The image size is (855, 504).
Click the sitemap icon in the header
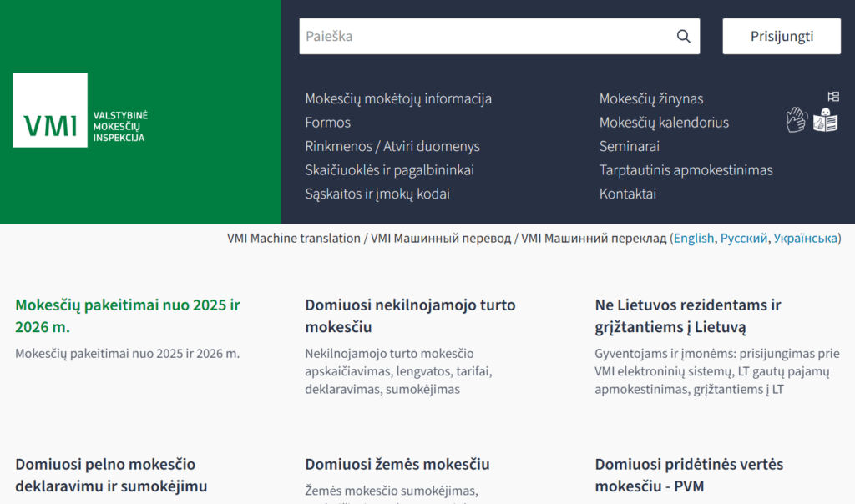coord(833,96)
